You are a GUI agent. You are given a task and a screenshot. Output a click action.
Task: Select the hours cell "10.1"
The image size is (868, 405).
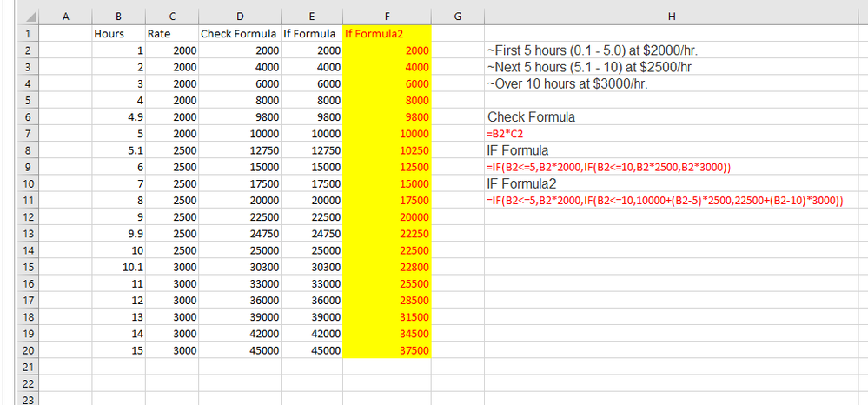click(118, 267)
